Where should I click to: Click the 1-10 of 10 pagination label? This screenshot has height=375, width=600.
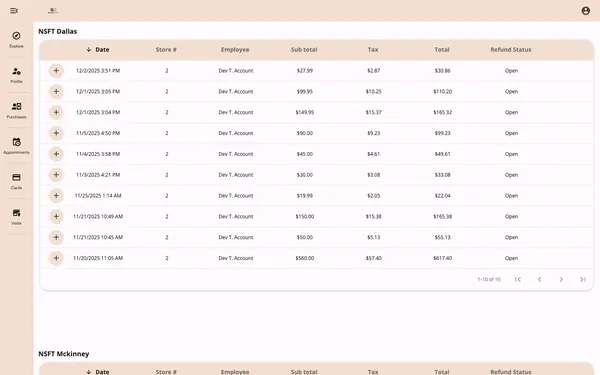pyautogui.click(x=489, y=279)
